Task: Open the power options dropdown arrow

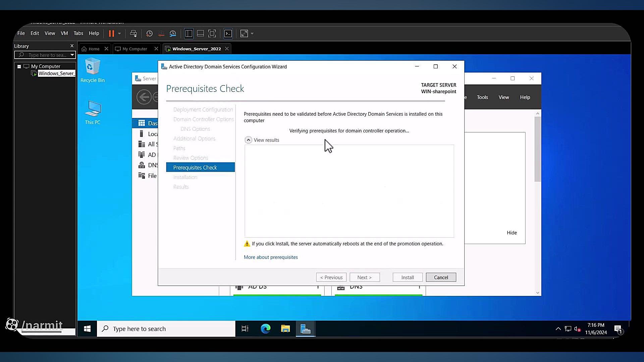Action: [119, 34]
